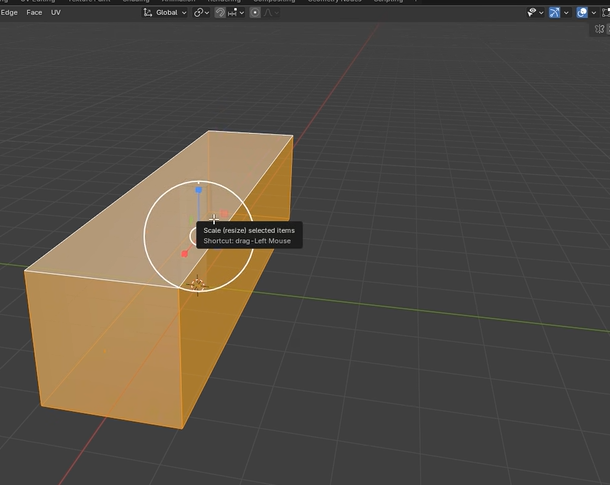Open the Global transform orientation dropdown
610x485 pixels.
166,12
